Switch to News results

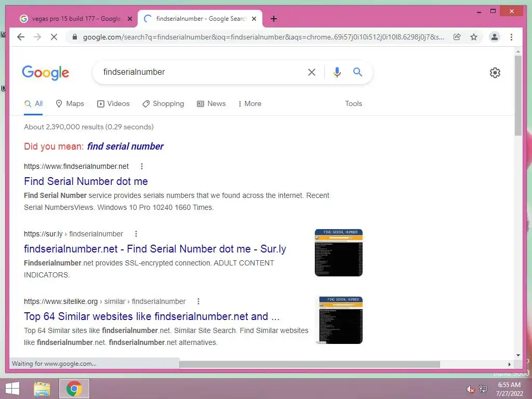pyautogui.click(x=211, y=103)
